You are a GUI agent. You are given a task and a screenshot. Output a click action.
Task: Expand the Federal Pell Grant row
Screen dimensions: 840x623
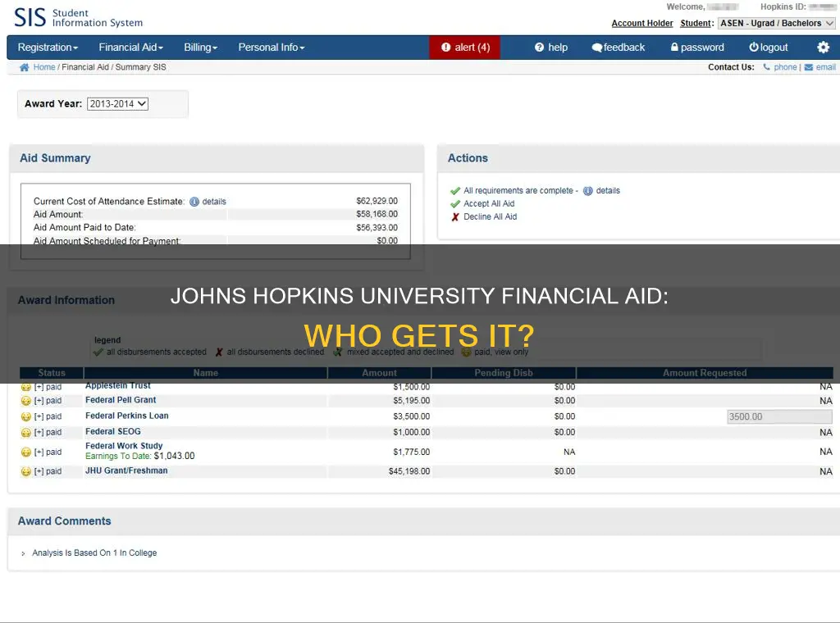[x=39, y=400]
